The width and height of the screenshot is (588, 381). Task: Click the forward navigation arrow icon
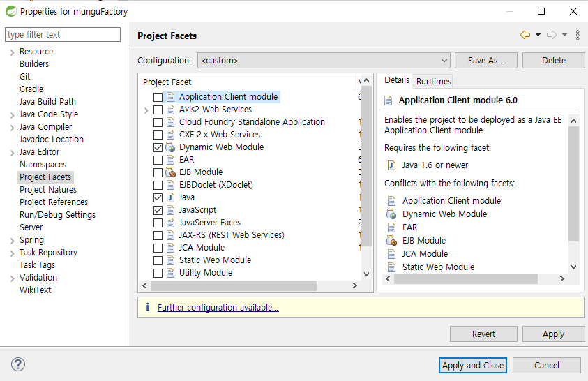tap(552, 35)
